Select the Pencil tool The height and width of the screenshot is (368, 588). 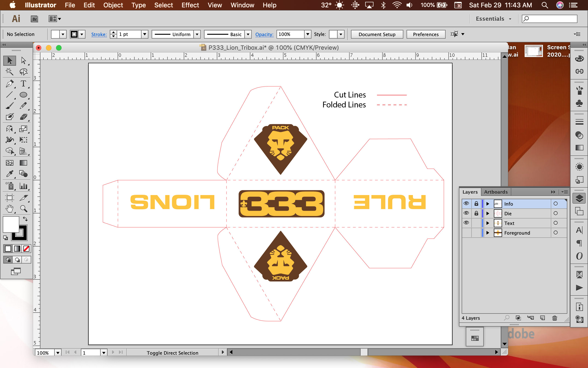point(23,106)
